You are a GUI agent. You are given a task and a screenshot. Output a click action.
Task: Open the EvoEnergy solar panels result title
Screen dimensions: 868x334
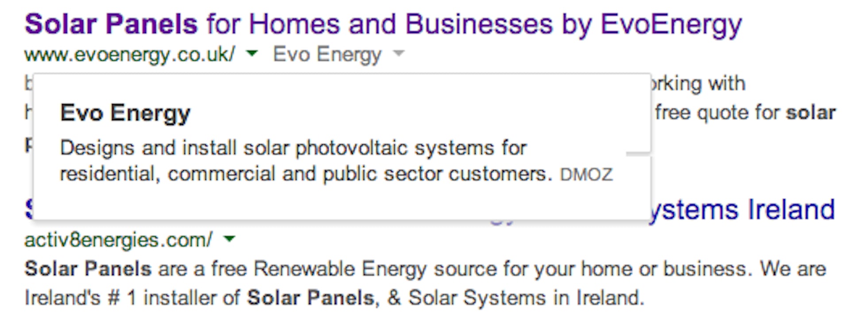click(383, 24)
